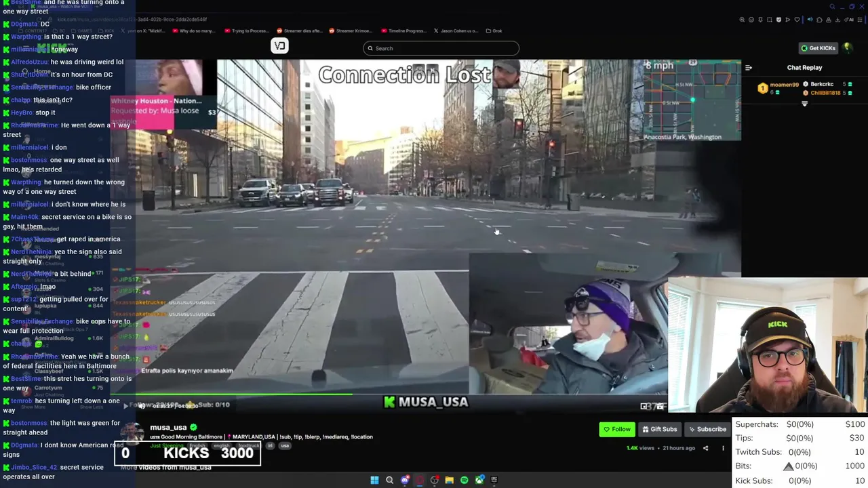Open the Trying to Process bookmark
Viewport: 868px width, 488px height.
coord(247,30)
